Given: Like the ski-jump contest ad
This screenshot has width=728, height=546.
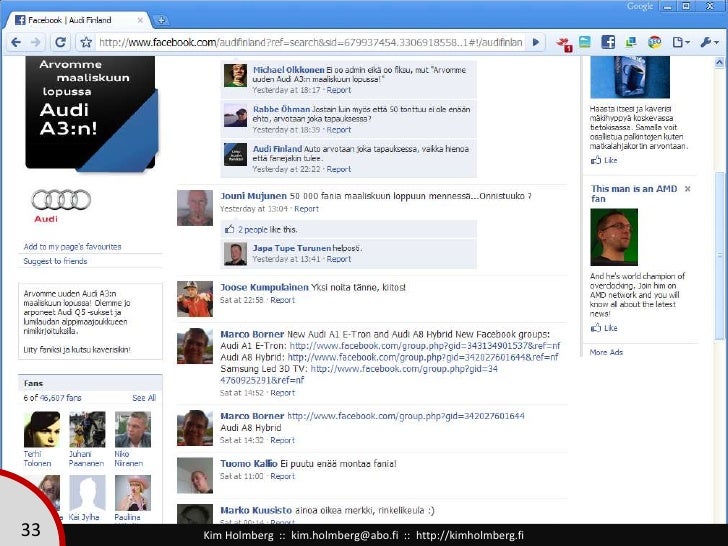Looking at the screenshot, I should point(604,160).
